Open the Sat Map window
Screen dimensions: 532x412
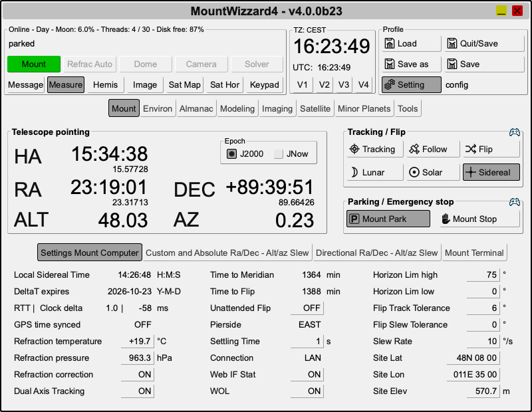coord(185,85)
